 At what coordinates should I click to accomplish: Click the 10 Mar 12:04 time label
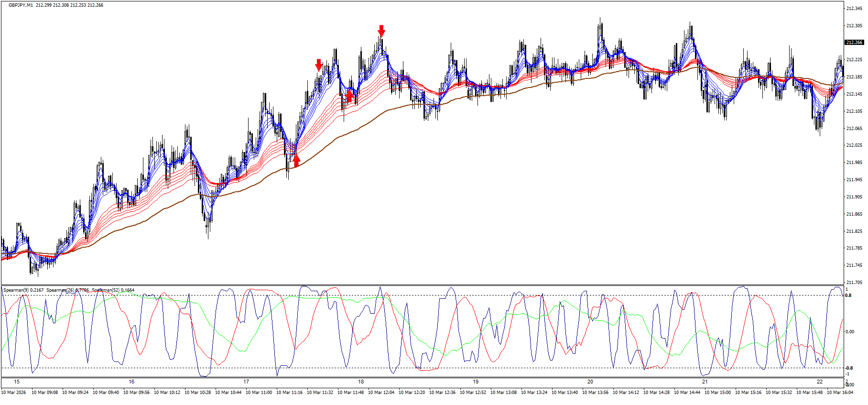[381, 393]
